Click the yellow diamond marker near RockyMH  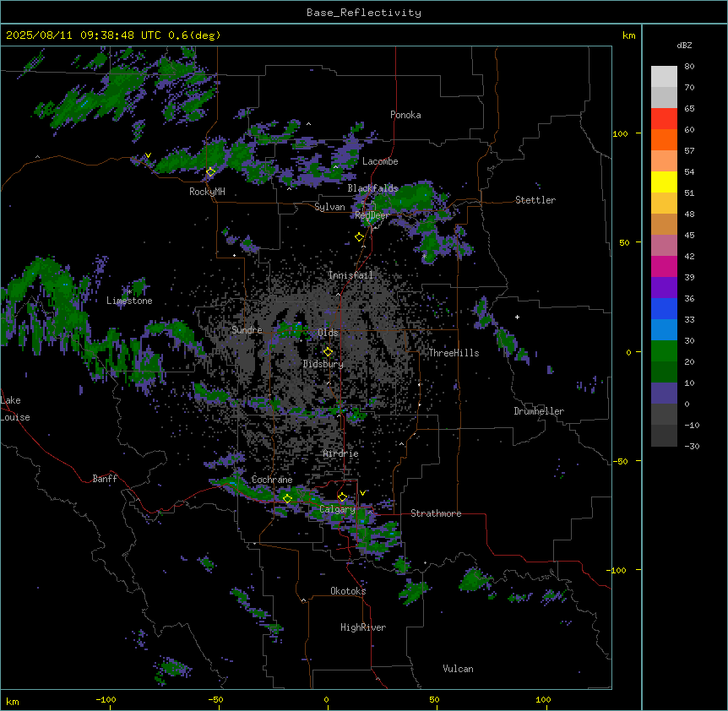click(211, 172)
